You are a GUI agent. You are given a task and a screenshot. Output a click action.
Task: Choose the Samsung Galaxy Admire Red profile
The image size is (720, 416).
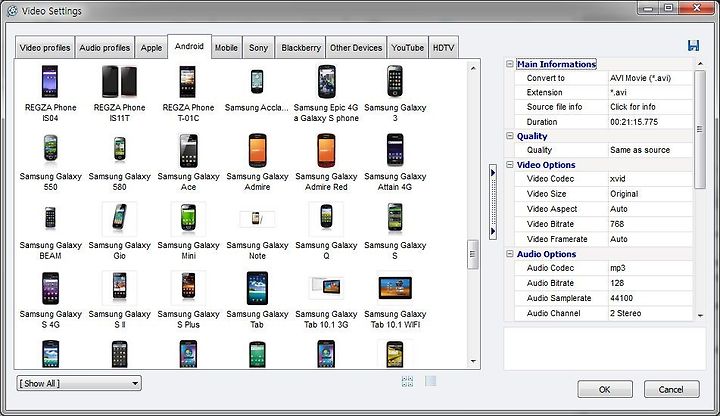click(326, 150)
